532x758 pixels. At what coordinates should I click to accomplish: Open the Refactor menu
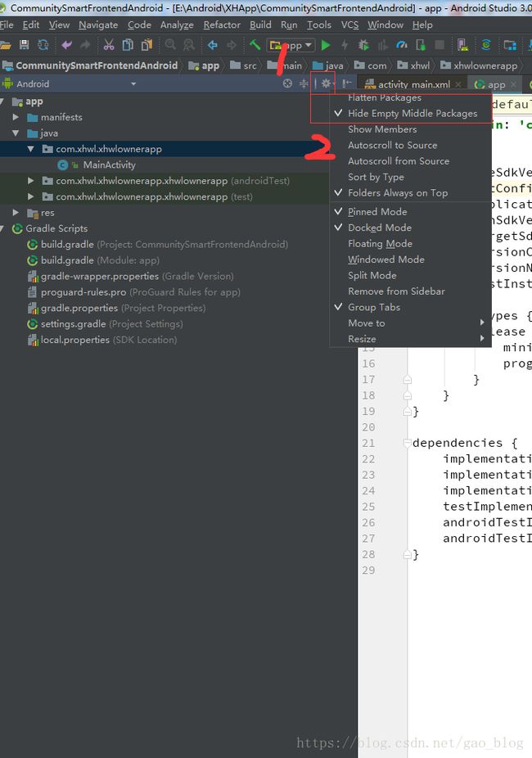click(x=222, y=25)
